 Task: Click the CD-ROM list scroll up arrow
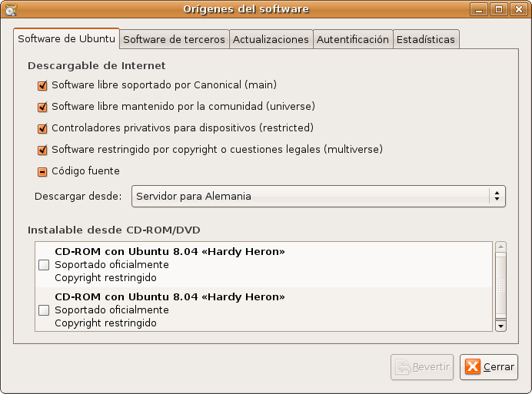pos(500,247)
